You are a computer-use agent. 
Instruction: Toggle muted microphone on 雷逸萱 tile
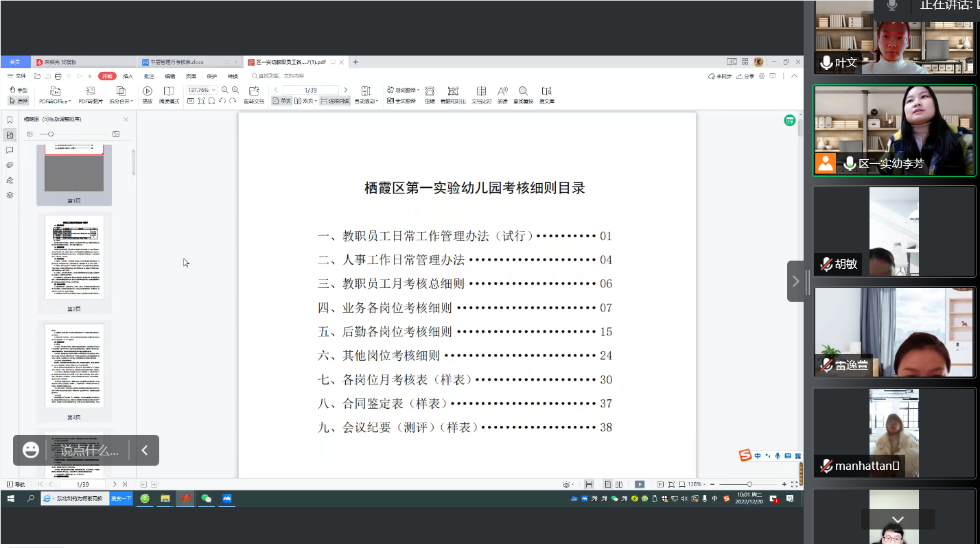click(826, 365)
